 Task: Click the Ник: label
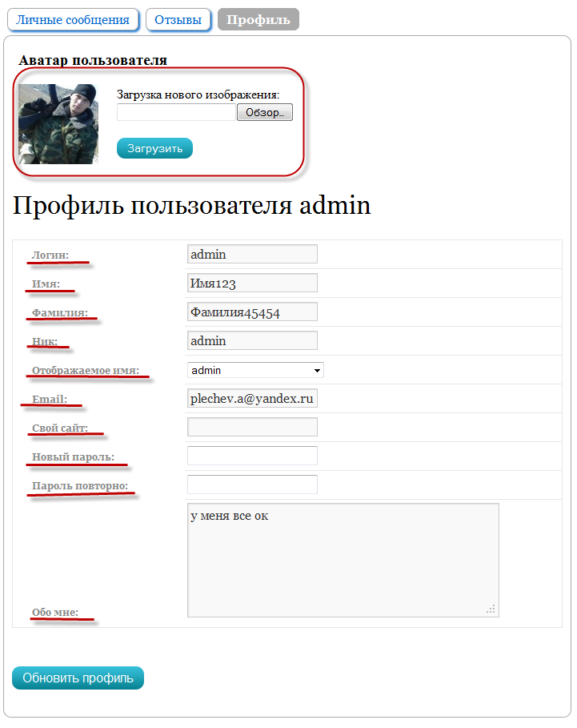[45, 341]
